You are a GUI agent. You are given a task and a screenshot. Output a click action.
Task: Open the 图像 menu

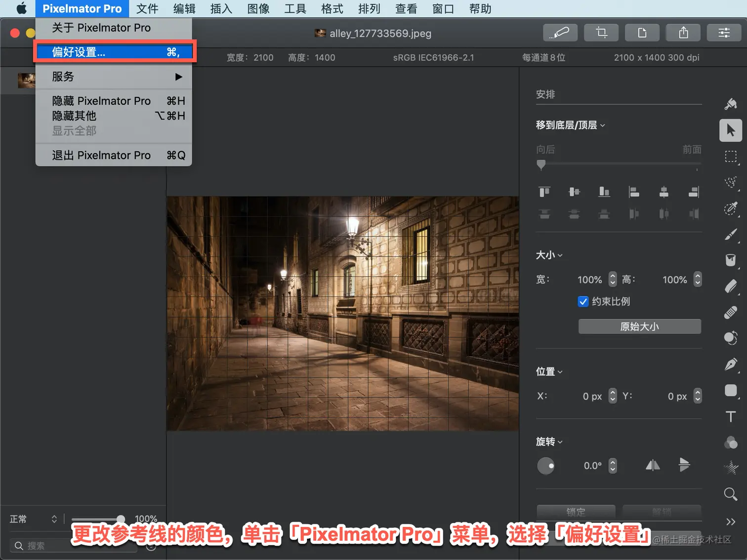258,9
